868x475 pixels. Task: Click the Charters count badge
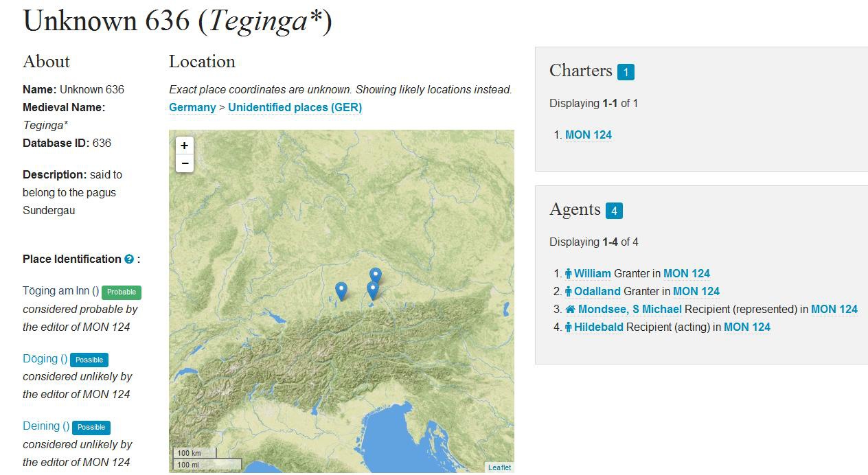click(x=625, y=71)
